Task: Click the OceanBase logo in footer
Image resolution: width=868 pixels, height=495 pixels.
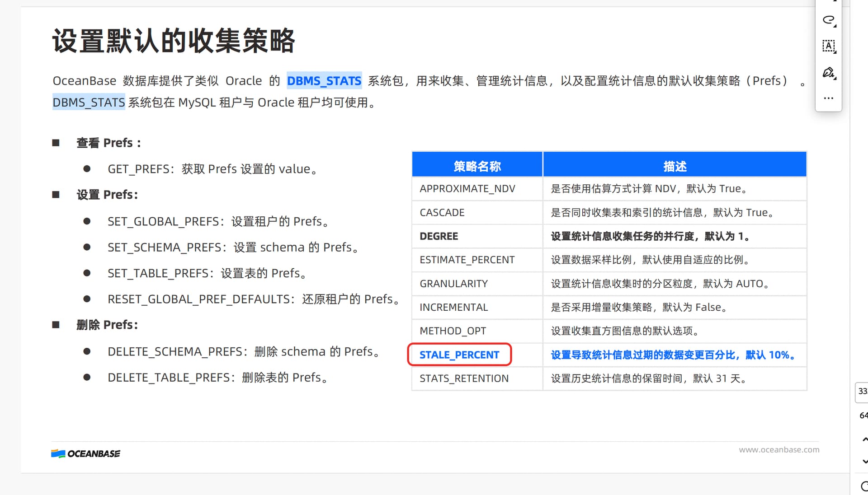Action: [x=86, y=453]
